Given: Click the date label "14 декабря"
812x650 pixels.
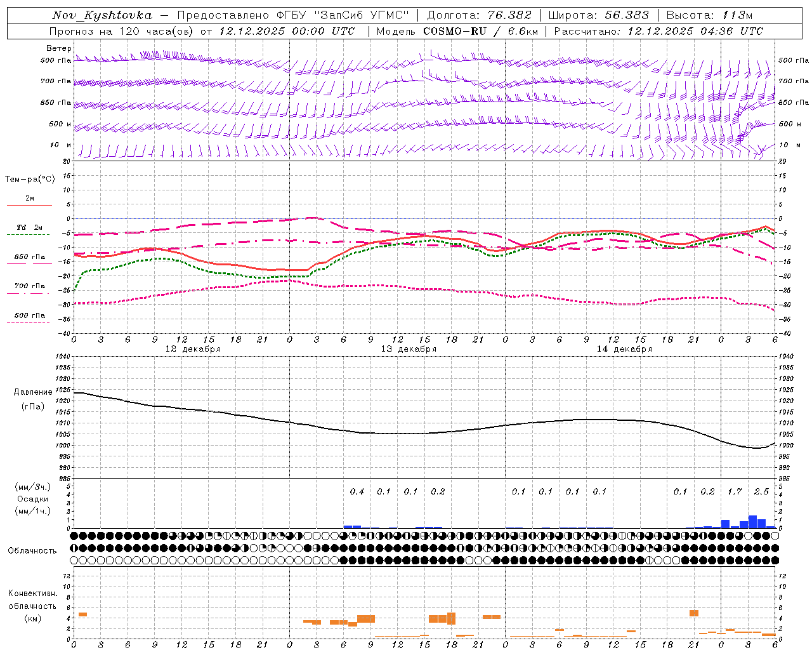Looking at the screenshot, I should pos(624,349).
